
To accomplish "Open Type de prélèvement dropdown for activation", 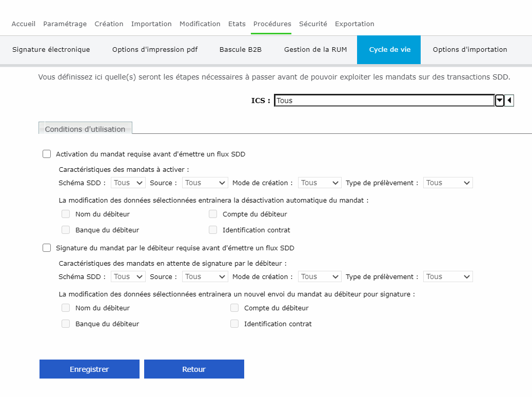I will point(447,183).
